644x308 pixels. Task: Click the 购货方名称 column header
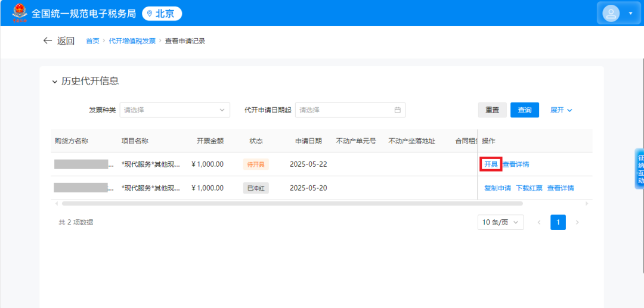(x=72, y=141)
